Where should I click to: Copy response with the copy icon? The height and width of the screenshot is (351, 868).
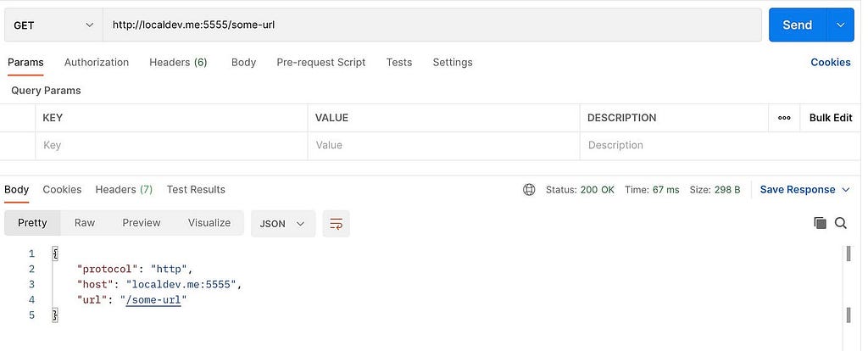click(x=820, y=223)
